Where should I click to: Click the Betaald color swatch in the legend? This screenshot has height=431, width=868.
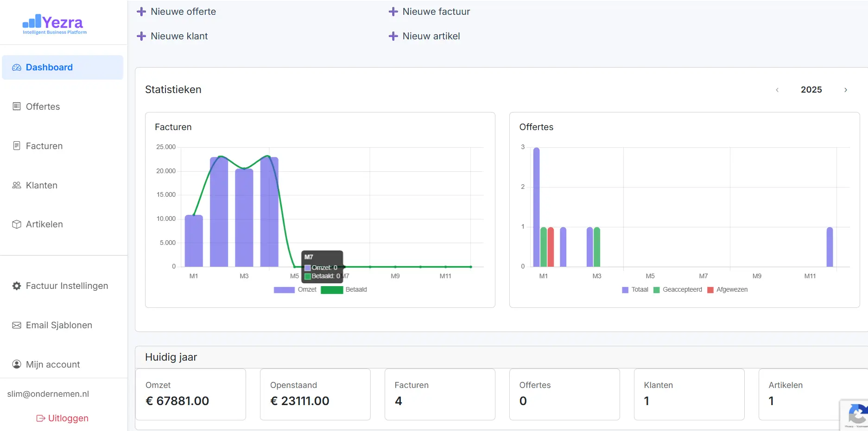pos(332,289)
